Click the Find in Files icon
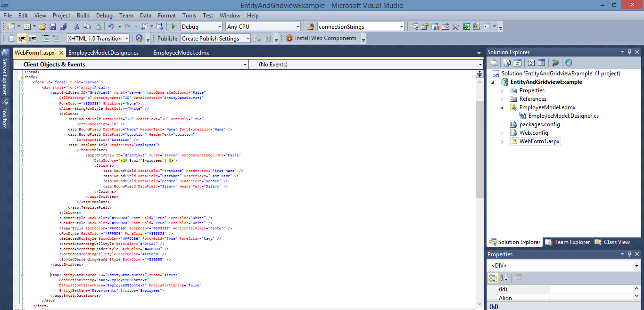Screen dimensions: 644x310 click(x=310, y=26)
